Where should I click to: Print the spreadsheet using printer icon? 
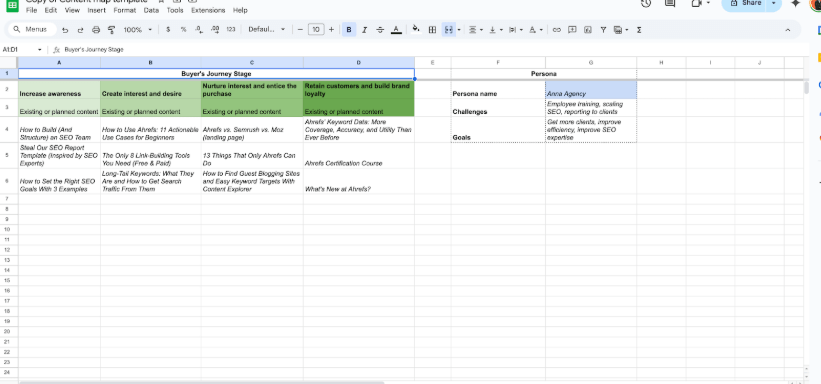(96, 30)
